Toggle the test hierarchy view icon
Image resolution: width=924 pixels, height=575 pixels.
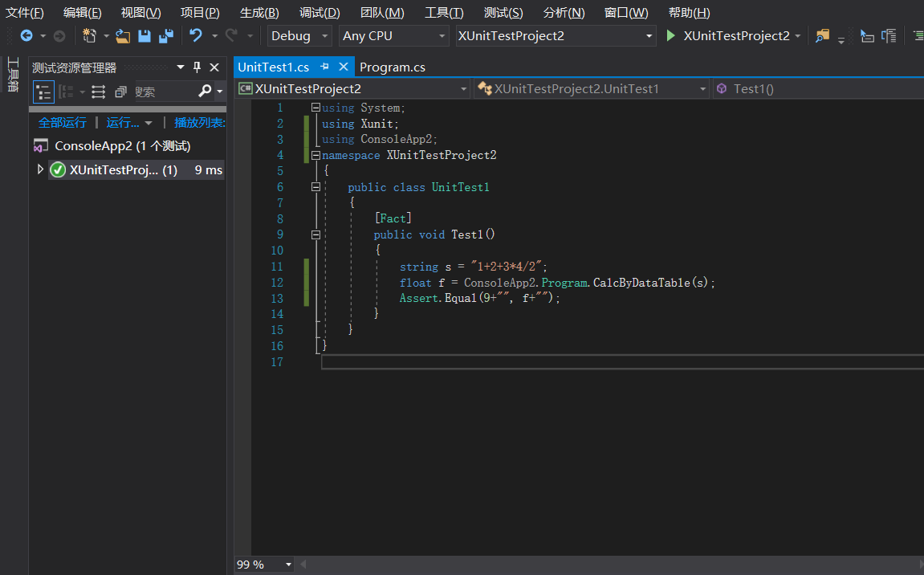pyautogui.click(x=43, y=92)
